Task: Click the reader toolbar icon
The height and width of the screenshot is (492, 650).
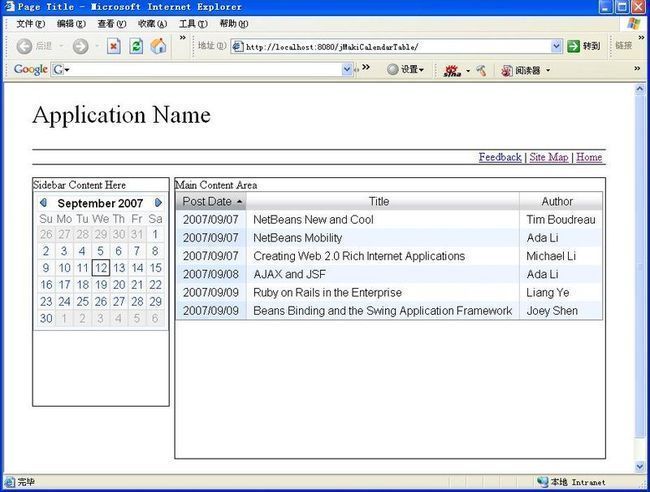Action: (507, 70)
